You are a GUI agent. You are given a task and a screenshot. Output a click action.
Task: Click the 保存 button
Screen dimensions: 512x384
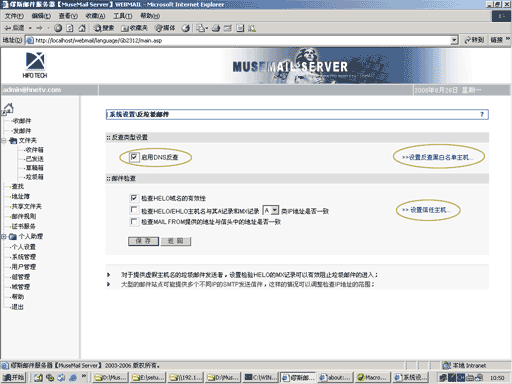(143, 241)
